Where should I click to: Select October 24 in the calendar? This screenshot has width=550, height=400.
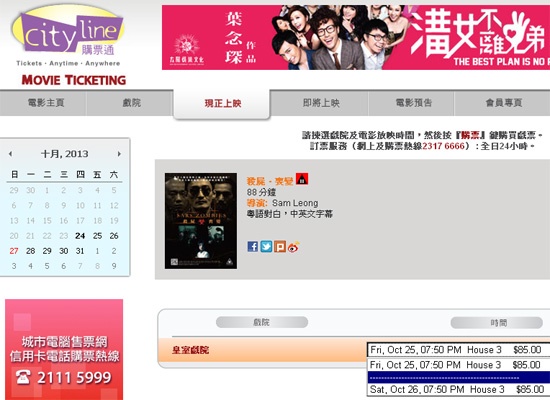[x=80, y=236]
